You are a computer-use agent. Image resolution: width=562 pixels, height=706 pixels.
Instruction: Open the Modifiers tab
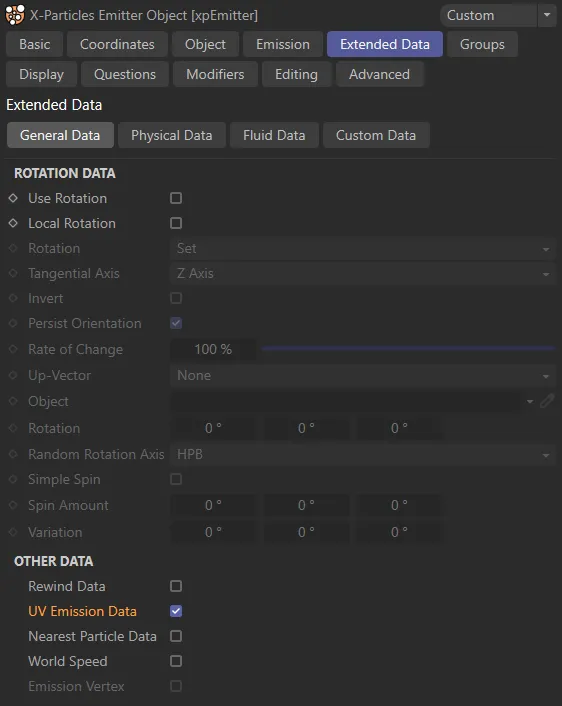tap(215, 74)
